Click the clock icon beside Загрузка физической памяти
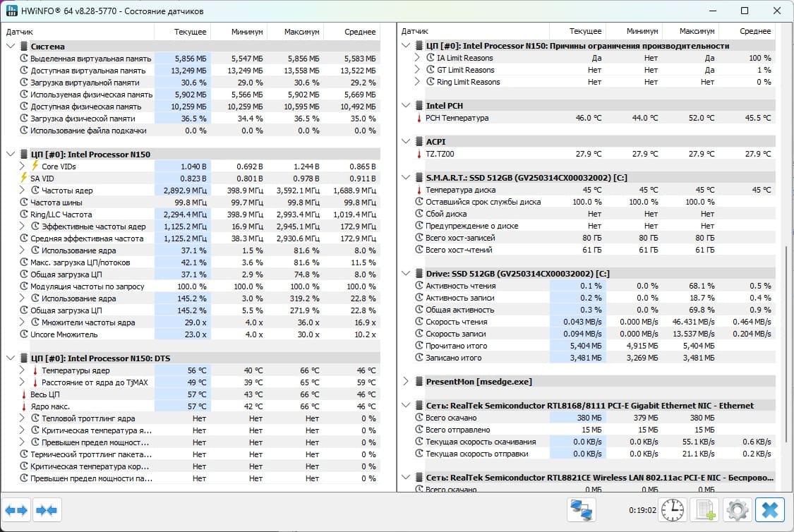 click(x=24, y=119)
